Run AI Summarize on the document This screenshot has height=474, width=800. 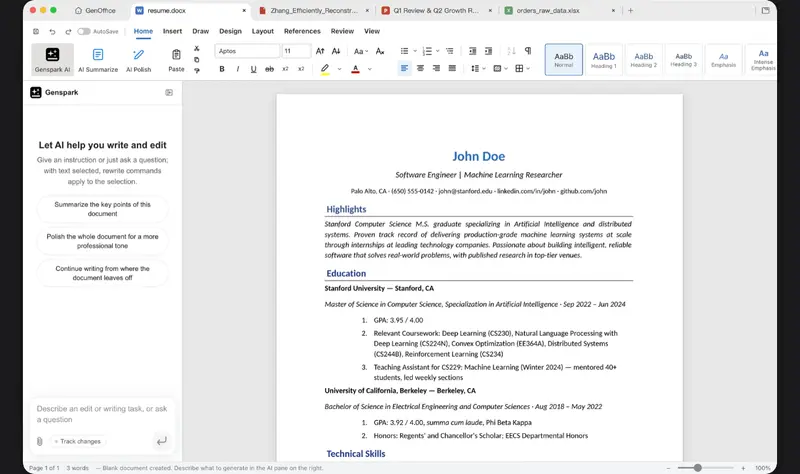point(98,59)
